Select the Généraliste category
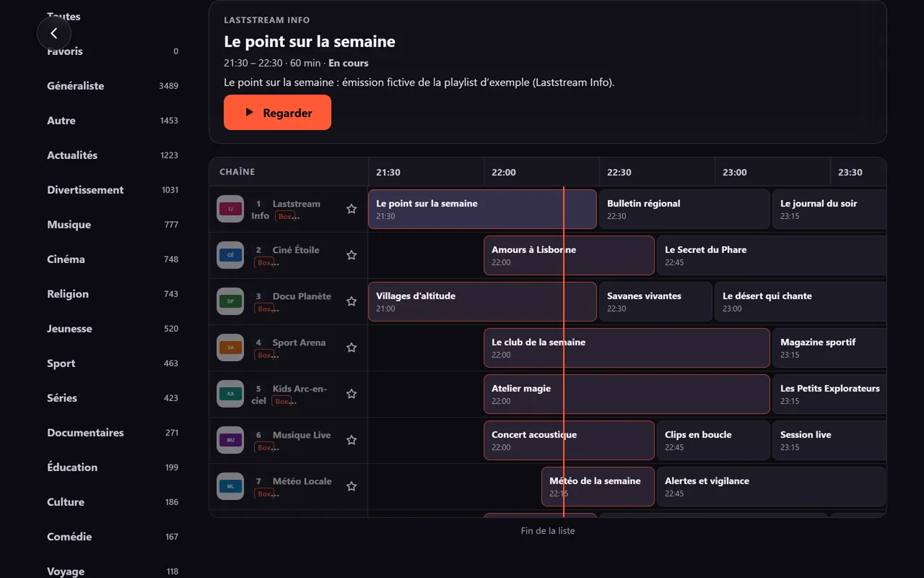The height and width of the screenshot is (578, 924). 113,86
